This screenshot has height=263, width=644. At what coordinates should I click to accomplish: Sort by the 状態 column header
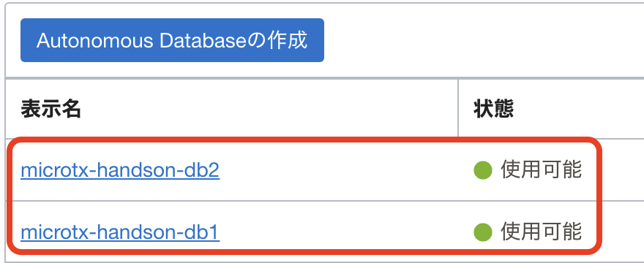(493, 110)
